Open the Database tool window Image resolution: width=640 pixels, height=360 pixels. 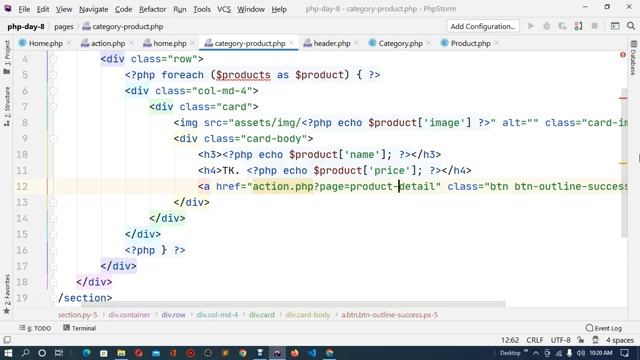[633, 58]
